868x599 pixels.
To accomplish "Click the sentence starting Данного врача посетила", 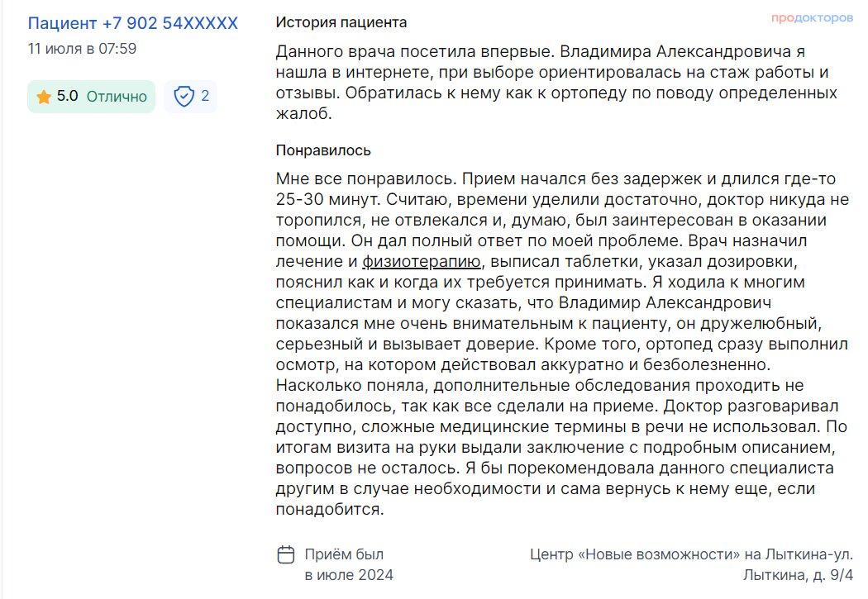I will 415,51.
